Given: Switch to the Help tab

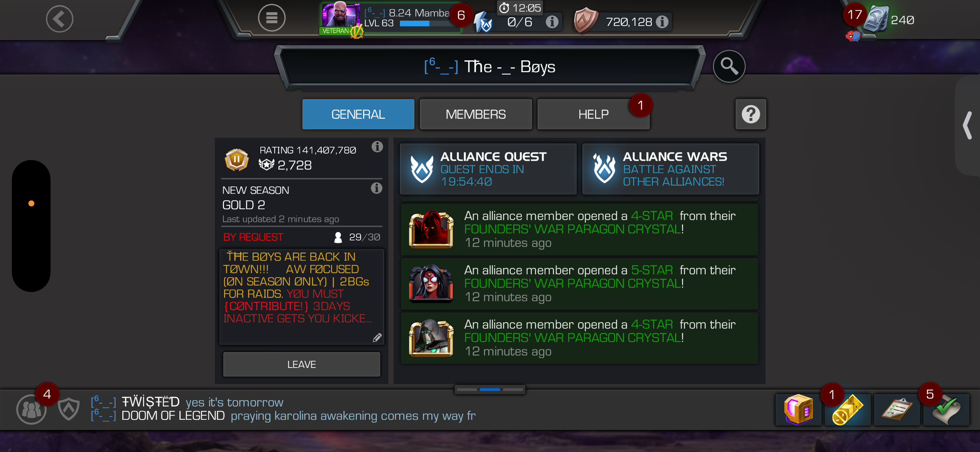Looking at the screenshot, I should coord(593,114).
